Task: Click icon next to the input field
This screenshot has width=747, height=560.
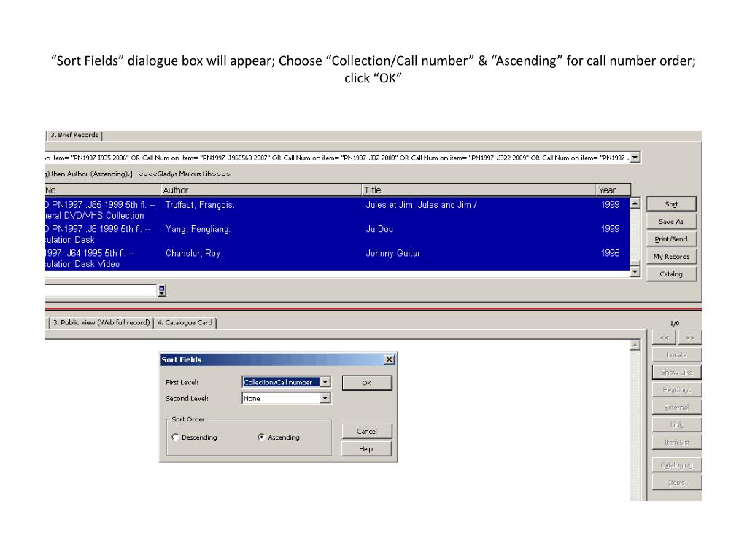Action: tap(162, 290)
